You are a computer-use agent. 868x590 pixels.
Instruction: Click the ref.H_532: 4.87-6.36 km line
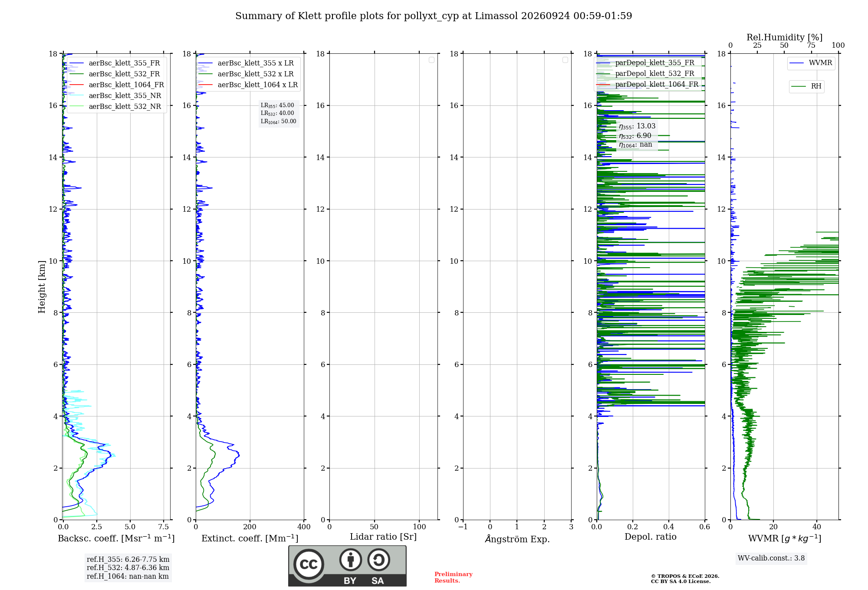tap(128, 568)
